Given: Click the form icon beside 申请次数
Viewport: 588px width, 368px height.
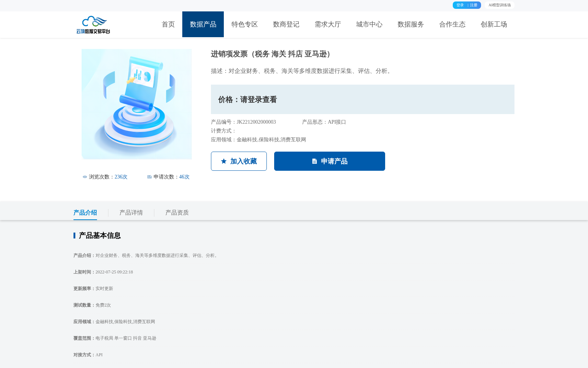Looking at the screenshot, I should point(150,177).
